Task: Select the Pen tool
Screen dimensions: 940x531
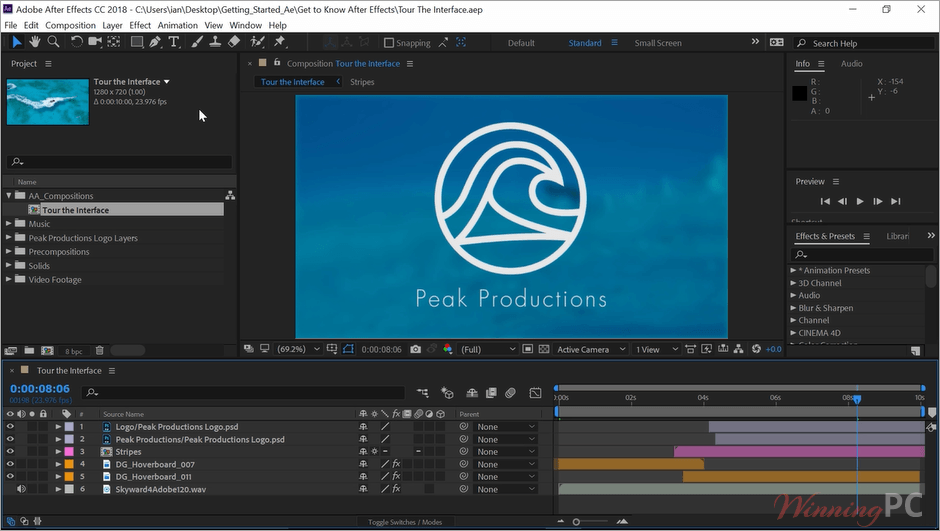Action: (x=155, y=41)
